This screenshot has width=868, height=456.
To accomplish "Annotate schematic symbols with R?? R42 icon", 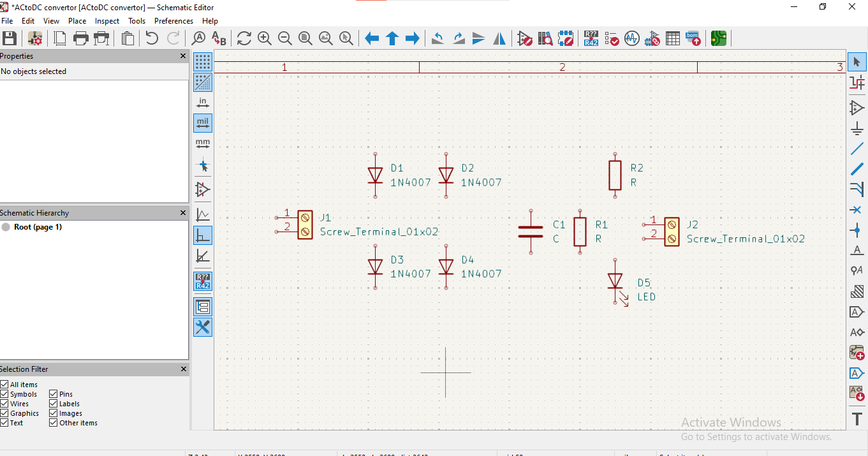I will point(591,38).
